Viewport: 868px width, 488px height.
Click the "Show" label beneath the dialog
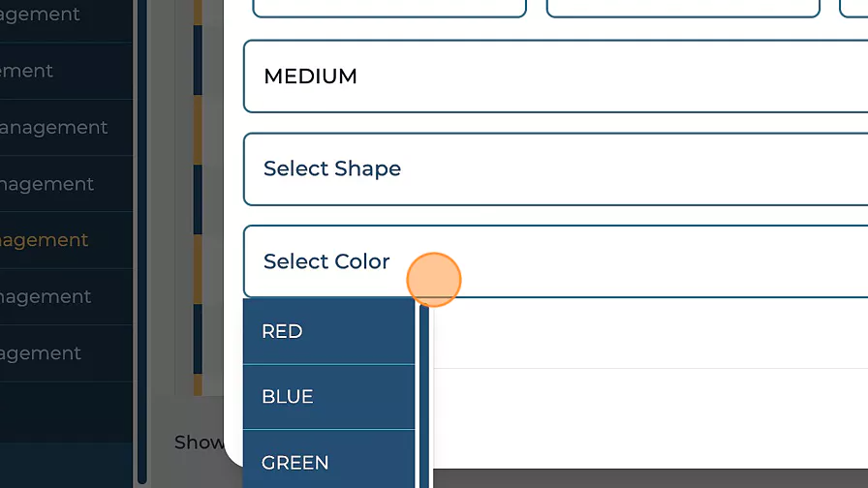point(199,442)
